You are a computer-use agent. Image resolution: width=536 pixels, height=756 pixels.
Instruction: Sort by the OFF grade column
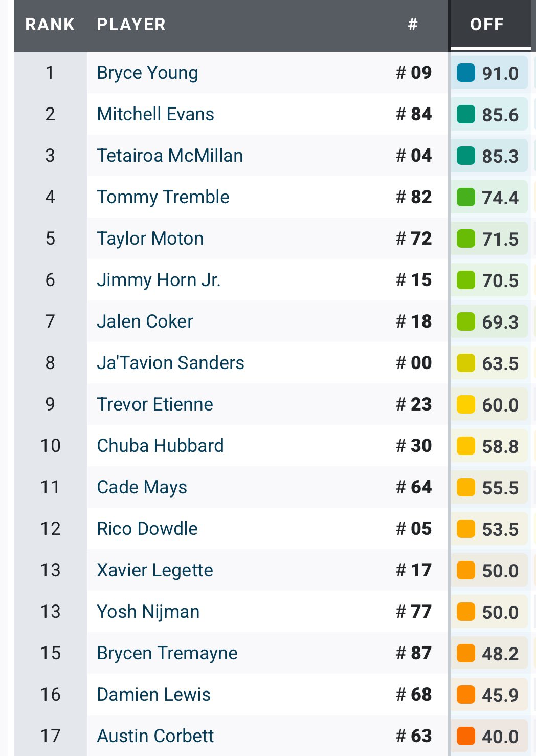click(487, 25)
